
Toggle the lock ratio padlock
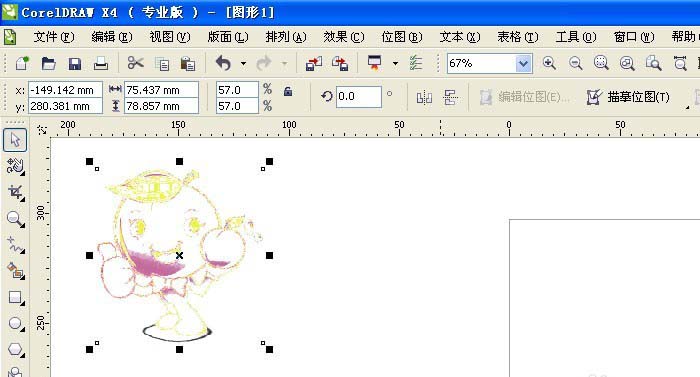288,92
